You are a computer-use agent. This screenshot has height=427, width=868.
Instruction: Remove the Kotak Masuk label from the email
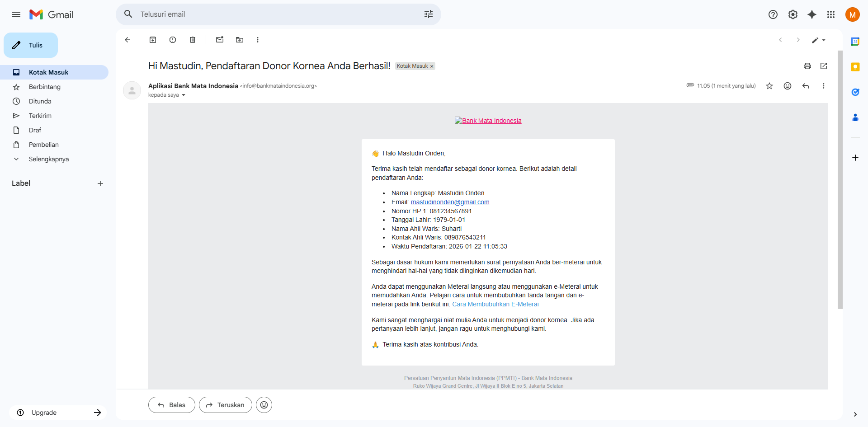pos(432,66)
